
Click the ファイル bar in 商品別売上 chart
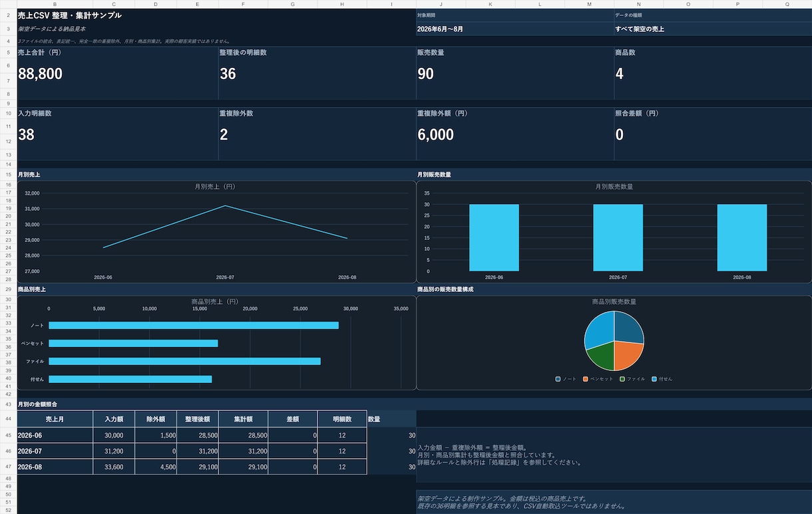(184, 361)
